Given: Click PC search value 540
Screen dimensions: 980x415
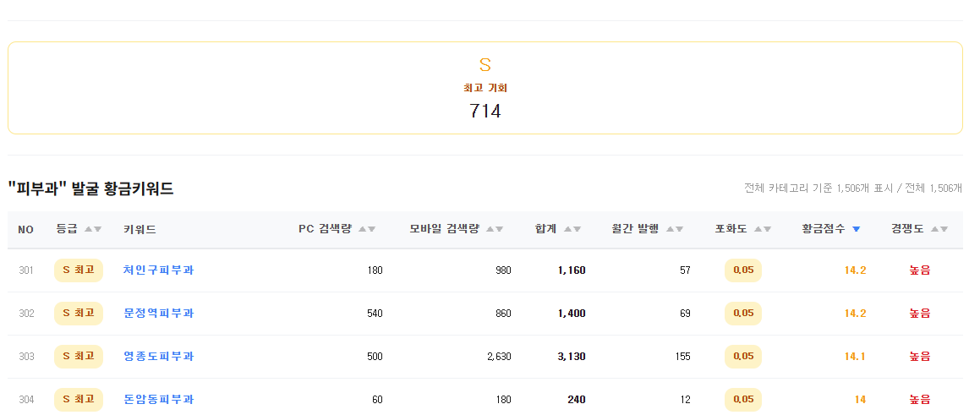Looking at the screenshot, I should coord(375,313).
